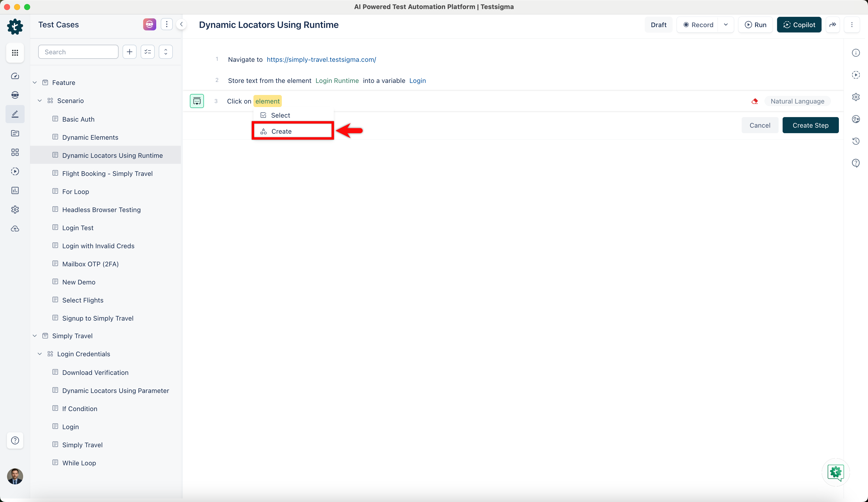Image resolution: width=868 pixels, height=502 pixels.
Task: Open the settings gear in left sidebar
Action: pyautogui.click(x=15, y=210)
